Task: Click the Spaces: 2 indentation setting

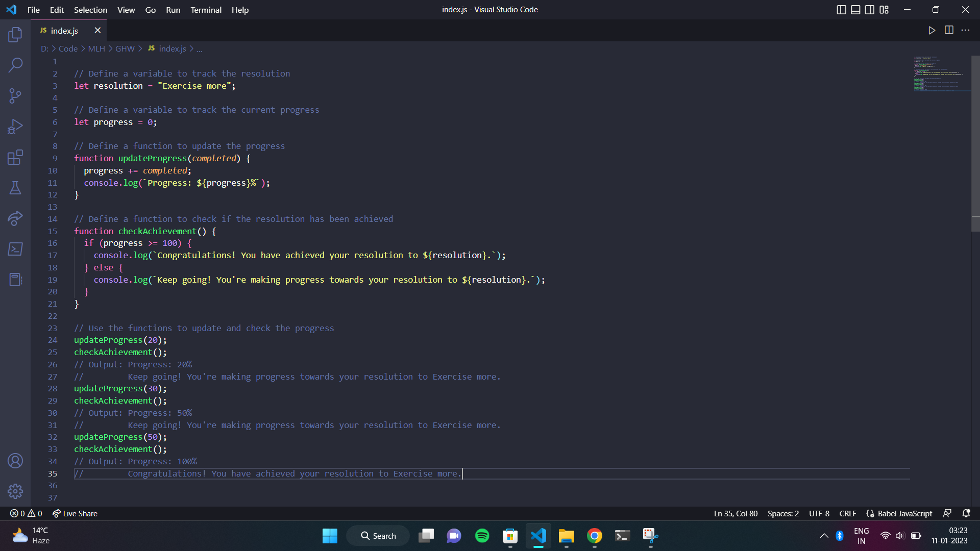Action: point(783,514)
